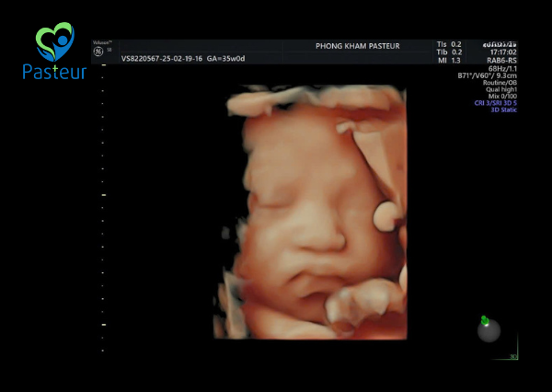Click the 68Hz/1.1 frame rate info
Screen dimensions: 552x392
pos(500,69)
